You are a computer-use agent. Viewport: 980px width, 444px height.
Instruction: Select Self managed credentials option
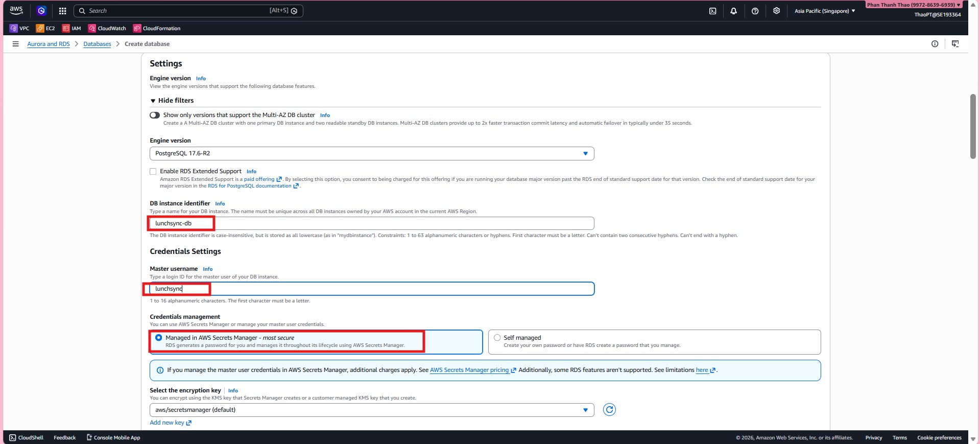pos(497,338)
